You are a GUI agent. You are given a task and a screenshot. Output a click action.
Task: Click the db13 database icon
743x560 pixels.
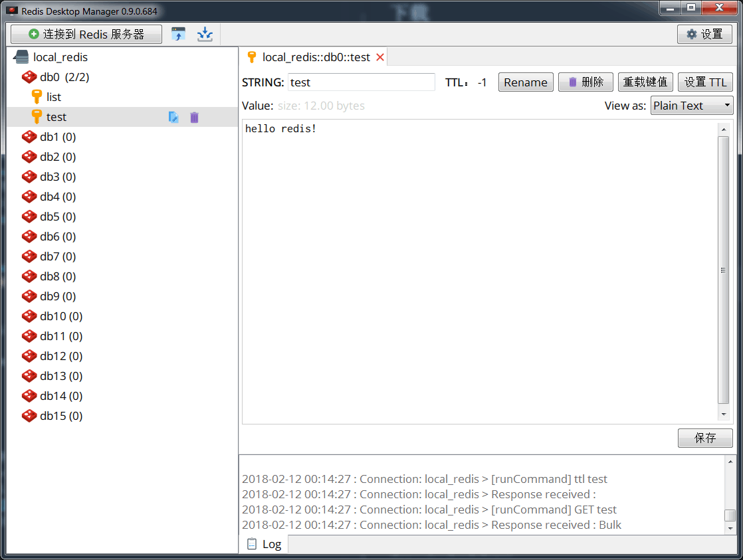coord(29,376)
